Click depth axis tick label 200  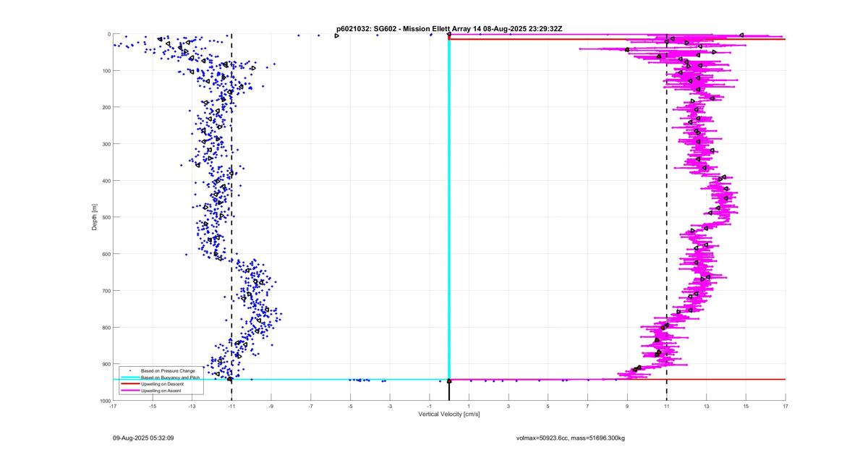(106, 107)
